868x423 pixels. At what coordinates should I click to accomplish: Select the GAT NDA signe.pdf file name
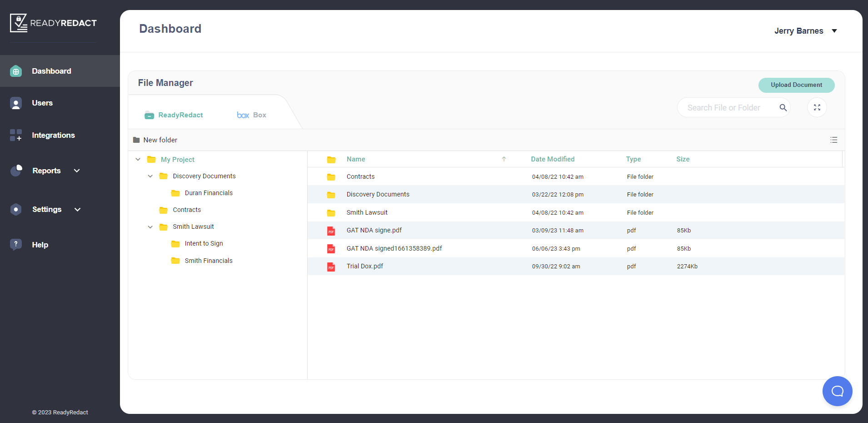click(x=374, y=230)
